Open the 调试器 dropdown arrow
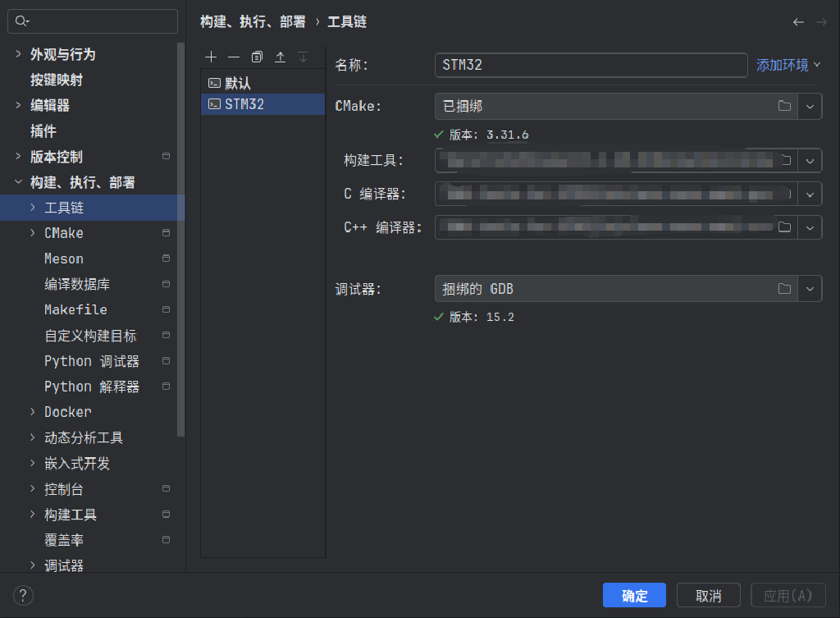Screen dimensions: 840x618 coord(810,288)
